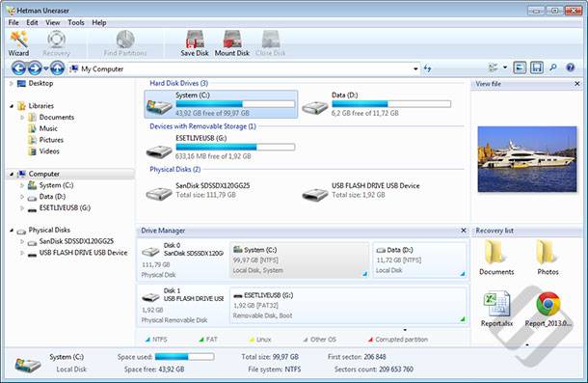
Task: Click the refresh arrows beside address bar
Action: pyautogui.click(x=427, y=68)
